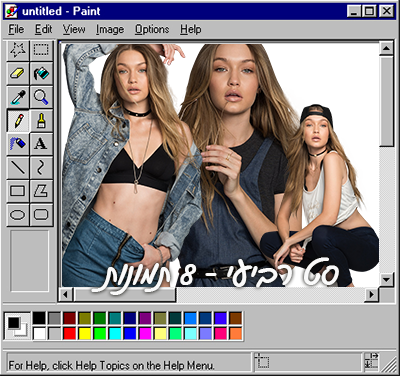Click the vertical scrollbar up arrow
This screenshot has height=376, width=400.
[386, 49]
